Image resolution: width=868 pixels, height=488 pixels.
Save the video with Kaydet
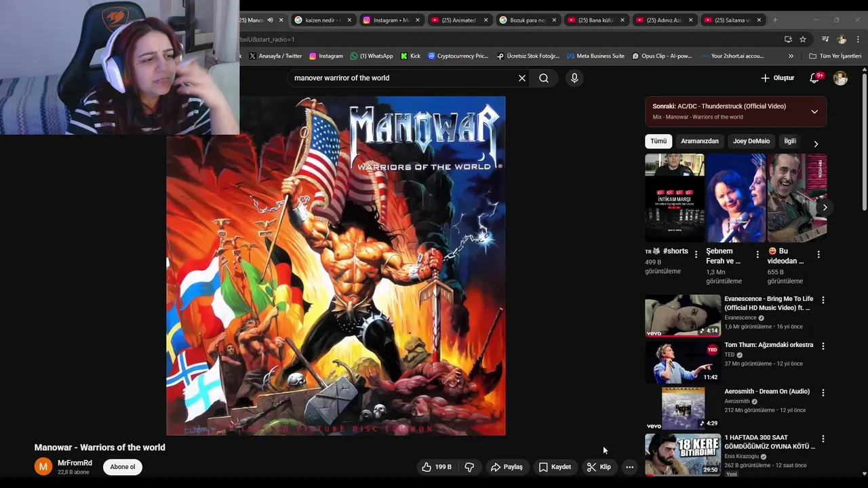tap(555, 467)
